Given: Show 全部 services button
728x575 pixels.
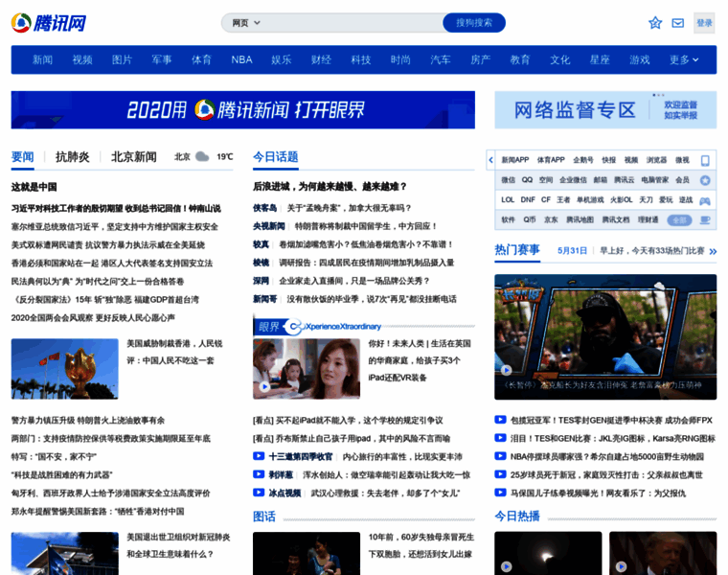Looking at the screenshot, I should [x=679, y=220].
